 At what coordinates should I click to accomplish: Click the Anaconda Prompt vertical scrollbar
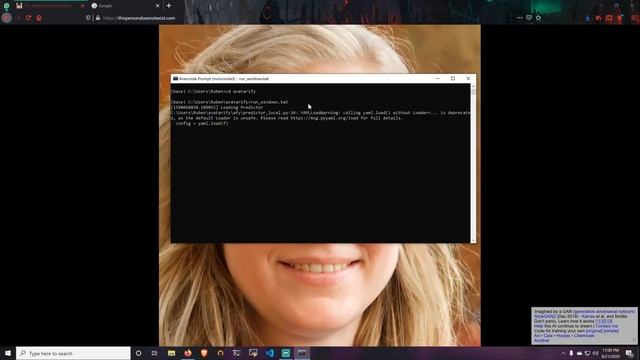pyautogui.click(x=473, y=163)
